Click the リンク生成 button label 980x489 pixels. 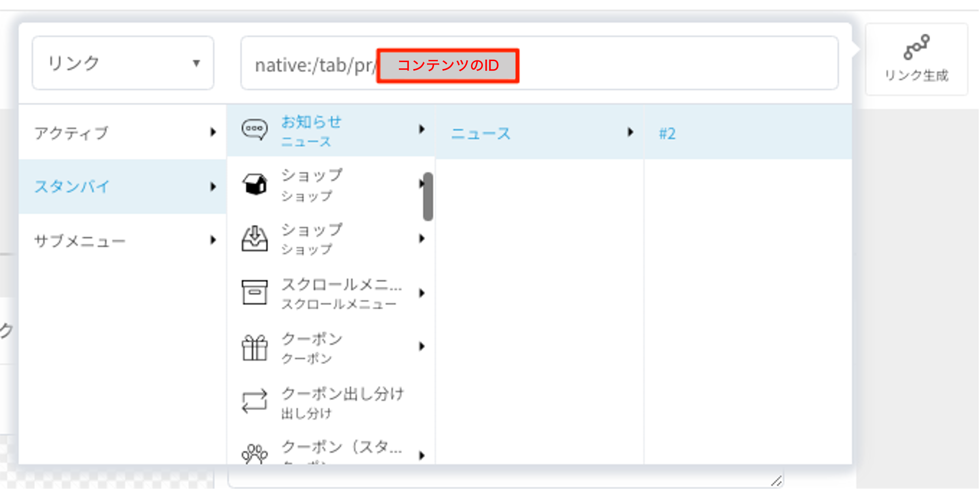(916, 76)
